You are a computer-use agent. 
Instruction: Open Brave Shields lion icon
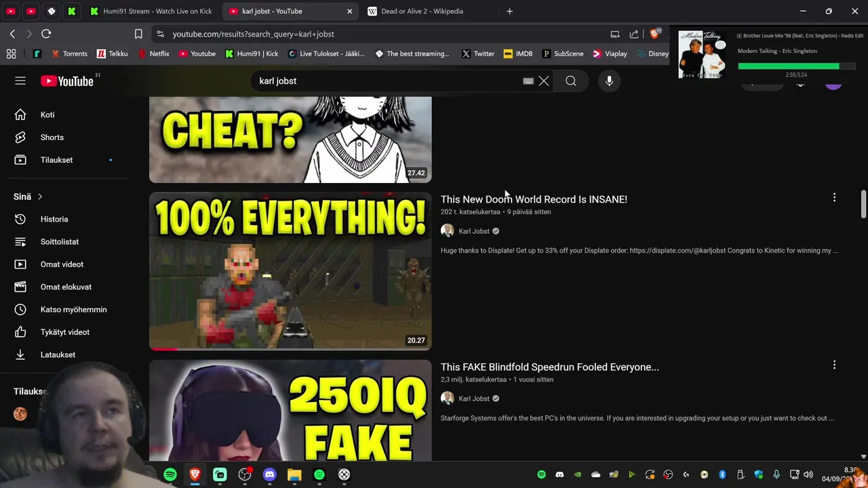point(656,34)
